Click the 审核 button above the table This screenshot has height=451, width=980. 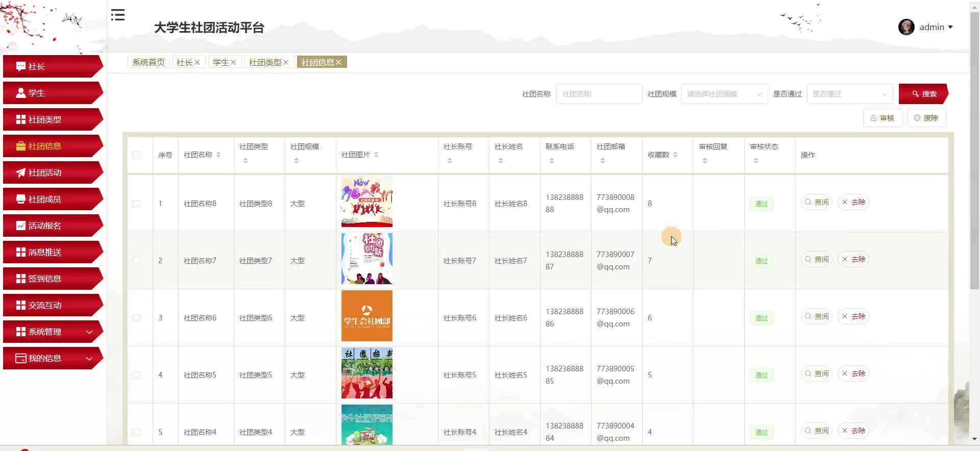click(x=883, y=118)
